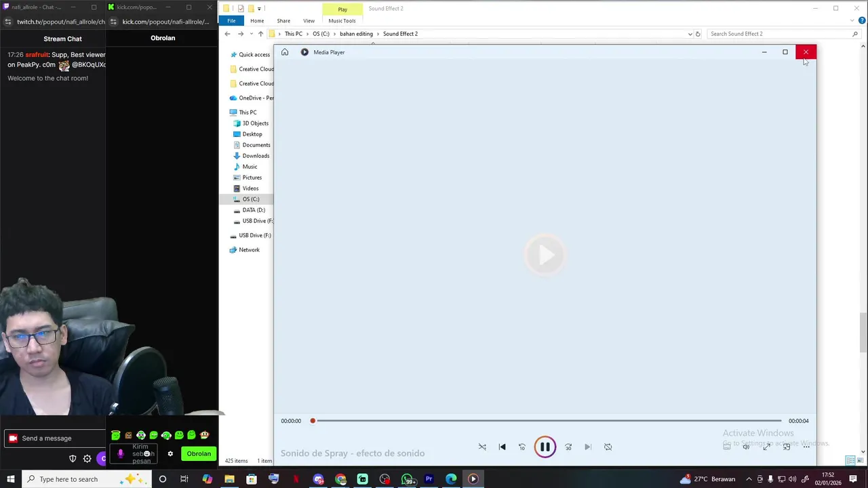This screenshot has height=488, width=868.
Task: Switch Explorer to details view icon
Action: (x=850, y=461)
